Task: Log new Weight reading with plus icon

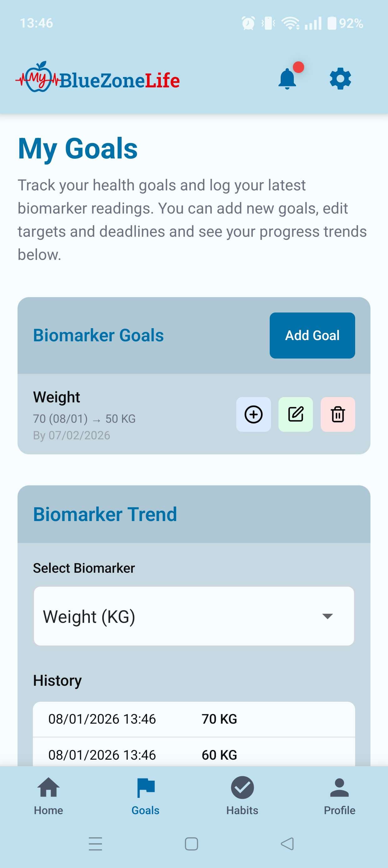Action: click(253, 414)
